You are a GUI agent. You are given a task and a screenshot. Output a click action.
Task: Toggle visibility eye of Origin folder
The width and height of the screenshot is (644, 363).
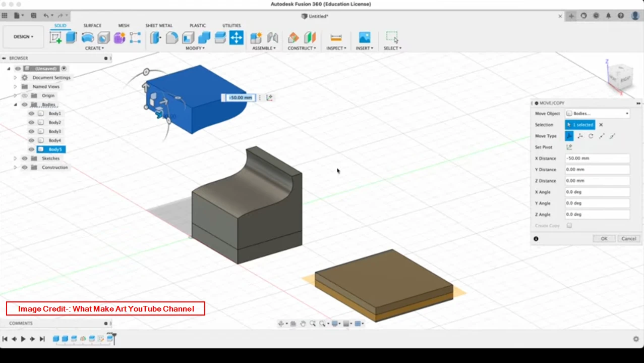coord(24,95)
